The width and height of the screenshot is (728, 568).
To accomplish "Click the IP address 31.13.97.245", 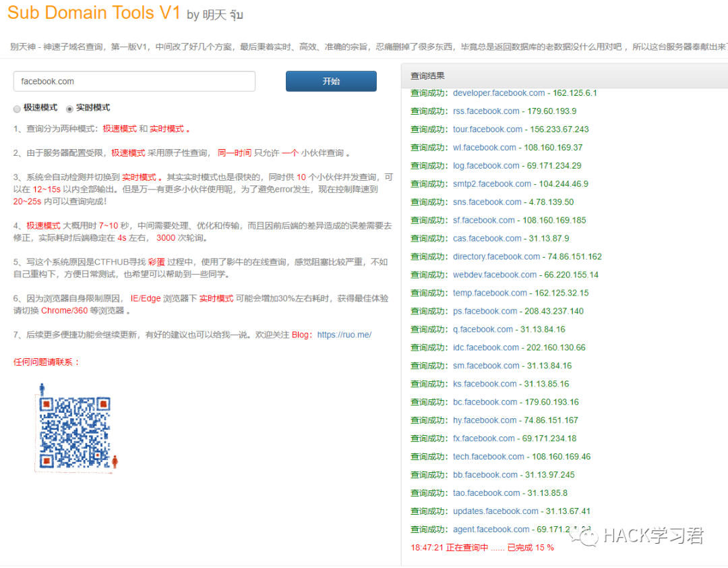I will pos(550,475).
